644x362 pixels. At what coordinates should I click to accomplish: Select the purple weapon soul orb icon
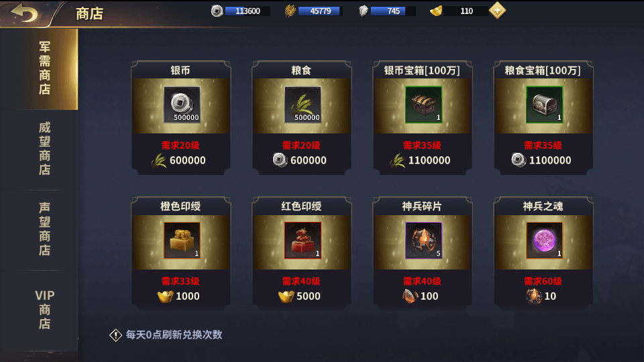544,241
